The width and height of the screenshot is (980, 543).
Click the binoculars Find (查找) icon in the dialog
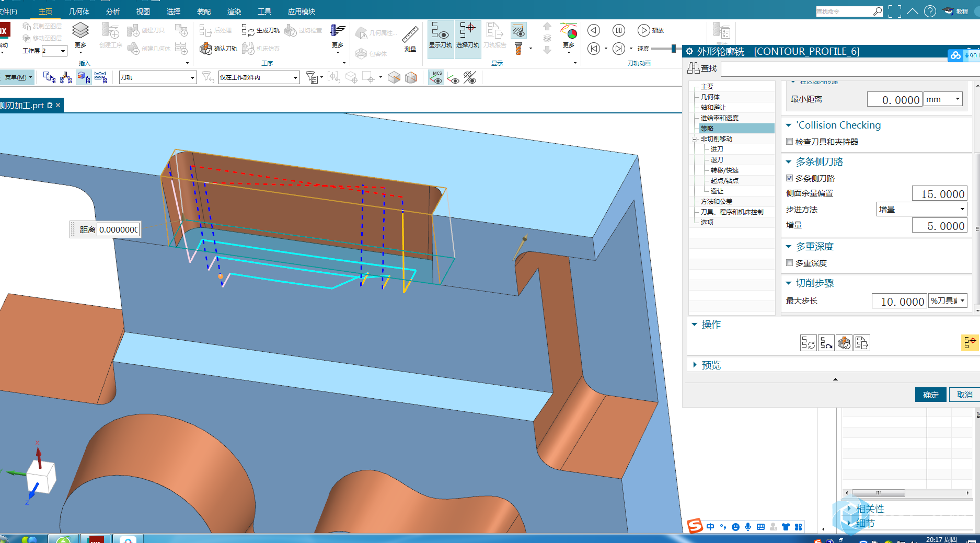point(694,68)
